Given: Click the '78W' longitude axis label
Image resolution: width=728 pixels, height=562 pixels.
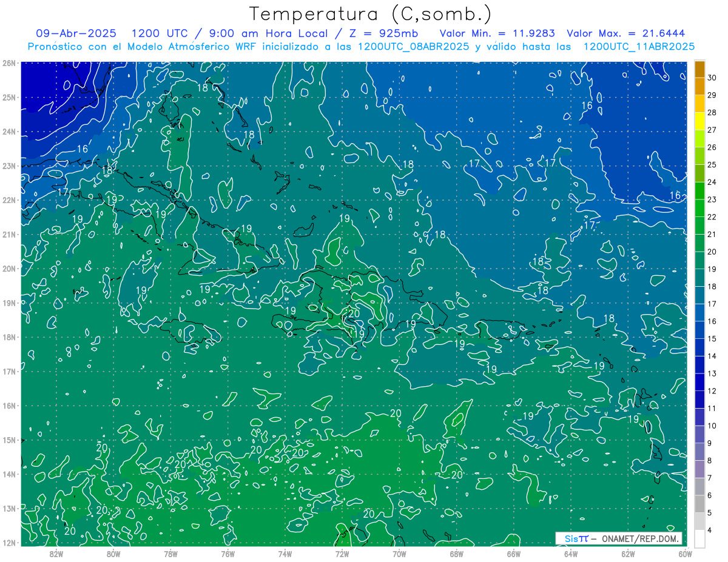Looking at the screenshot, I should coord(170,554).
